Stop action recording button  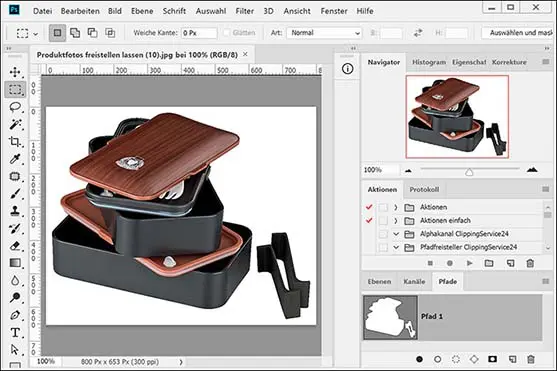[430, 263]
